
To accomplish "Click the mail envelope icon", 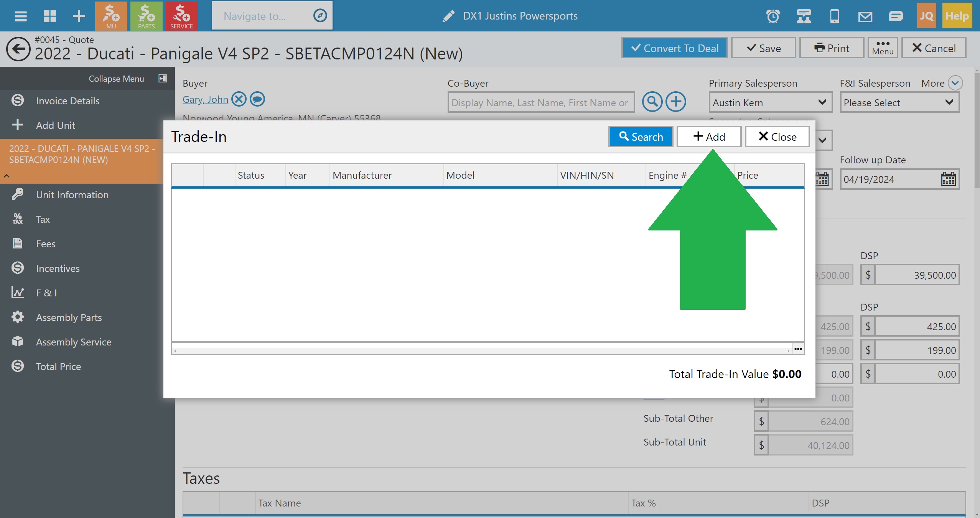I will (865, 16).
